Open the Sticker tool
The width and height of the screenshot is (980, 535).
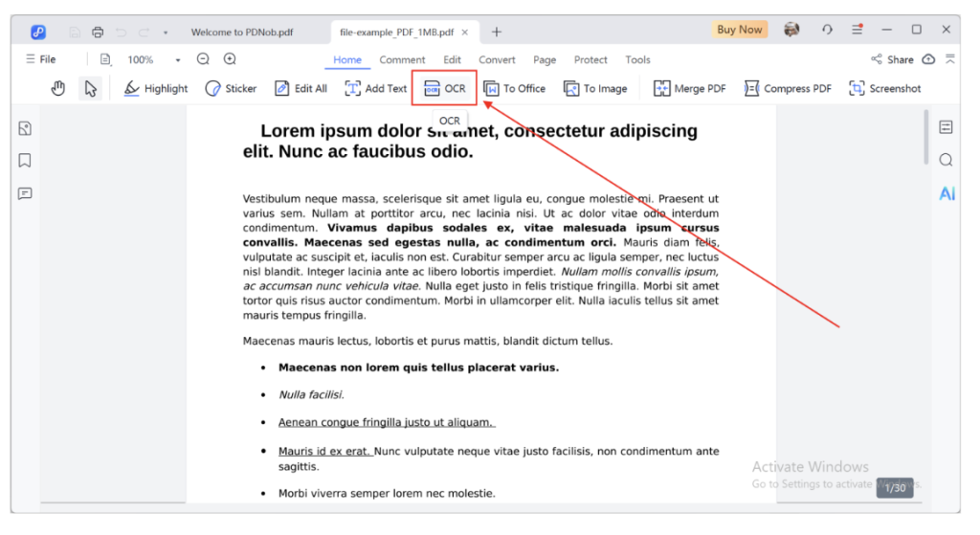tap(231, 88)
